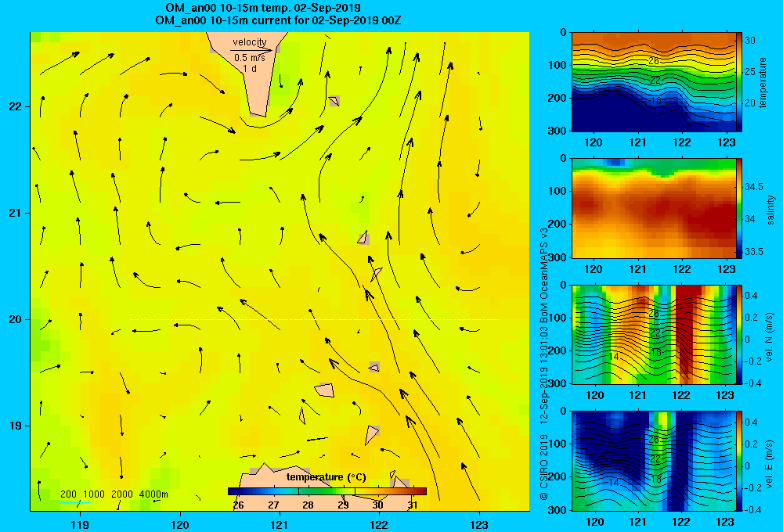Click the '4000m' depth contour label
Image resolution: width=783 pixels, height=532 pixels.
click(x=153, y=494)
